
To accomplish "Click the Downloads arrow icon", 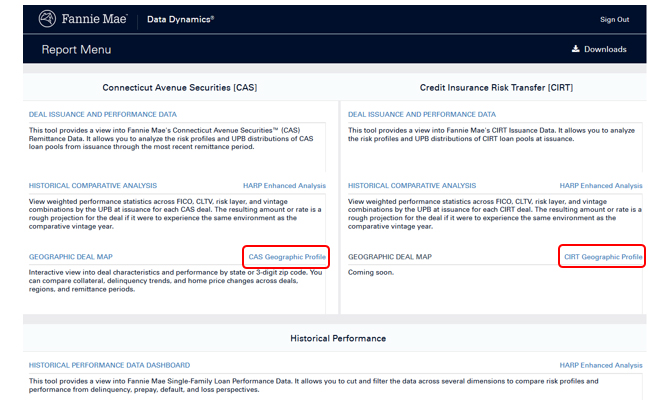I will pyautogui.click(x=576, y=49).
